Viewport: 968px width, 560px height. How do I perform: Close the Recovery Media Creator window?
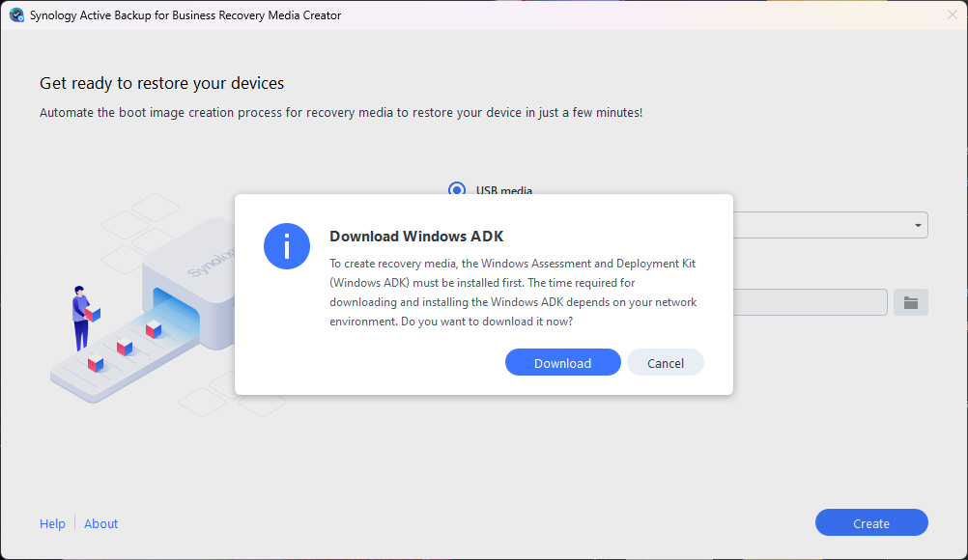[952, 15]
